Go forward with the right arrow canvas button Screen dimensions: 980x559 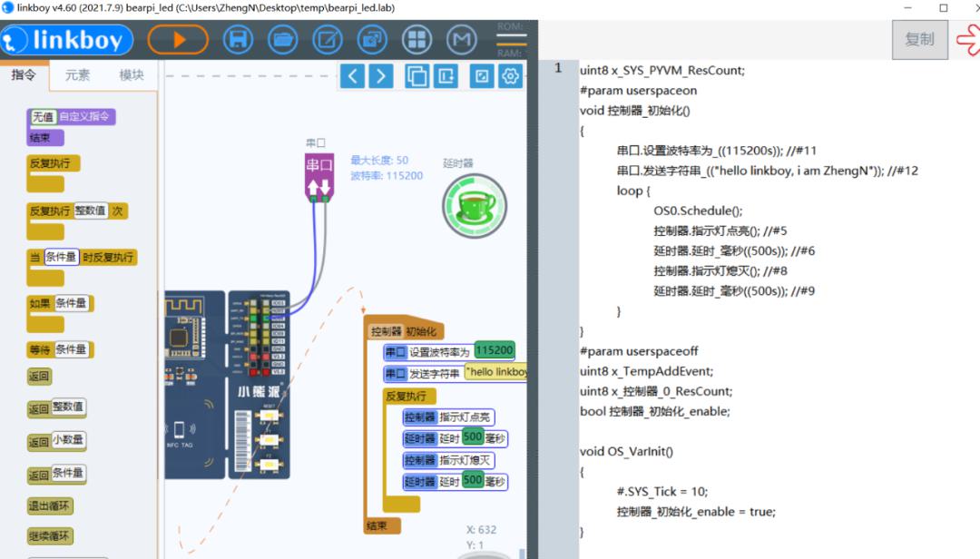(x=380, y=76)
